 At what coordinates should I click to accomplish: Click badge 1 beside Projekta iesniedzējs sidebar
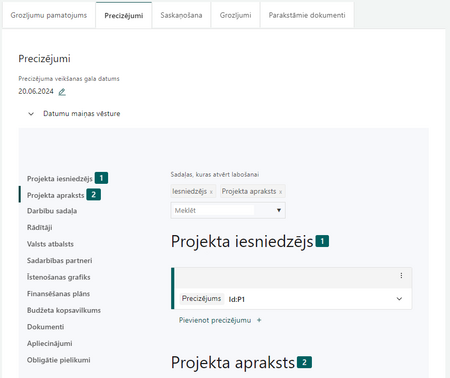pos(101,178)
